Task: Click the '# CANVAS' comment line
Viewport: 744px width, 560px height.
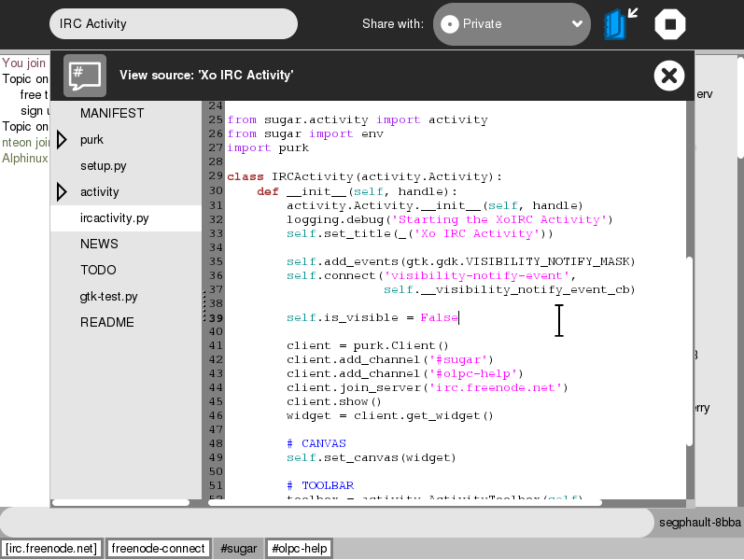Action: (316, 443)
